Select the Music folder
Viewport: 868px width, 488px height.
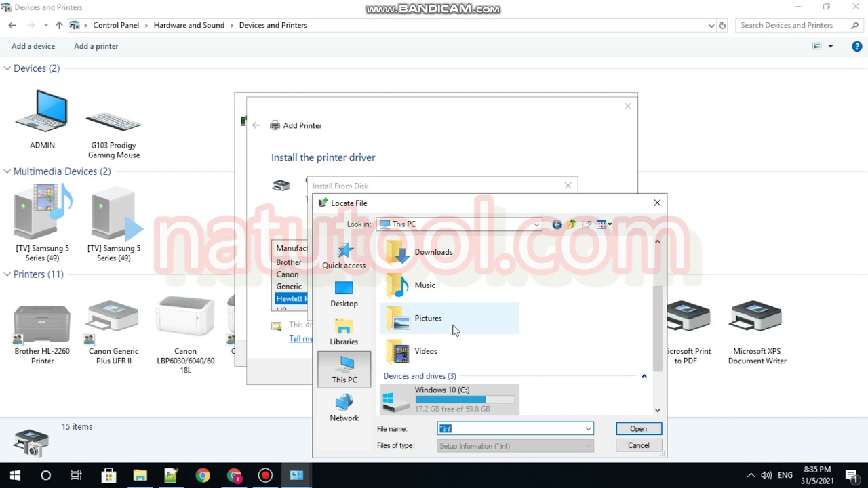(450, 285)
